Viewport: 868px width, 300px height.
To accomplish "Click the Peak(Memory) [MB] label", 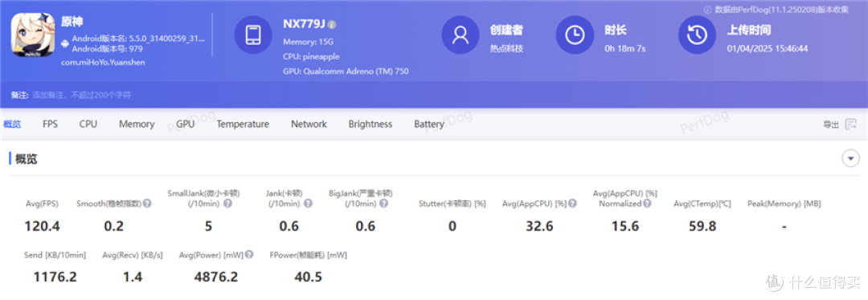I will pyautogui.click(x=784, y=203).
